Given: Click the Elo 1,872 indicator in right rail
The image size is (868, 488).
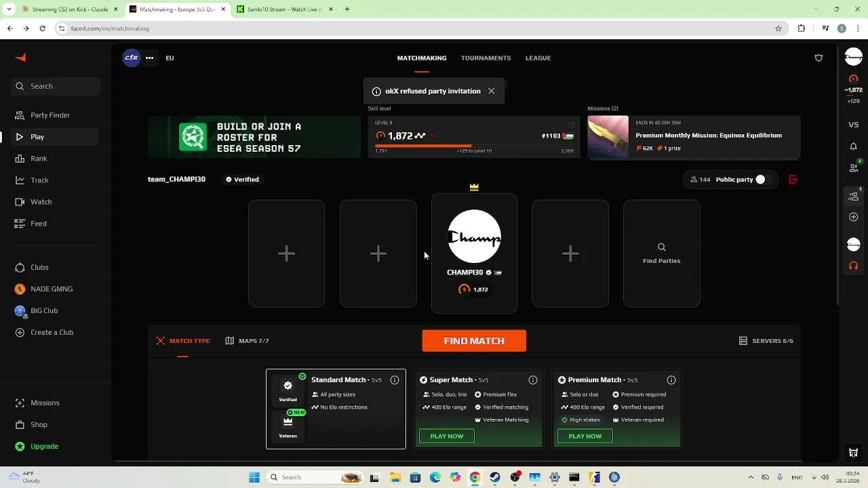Looking at the screenshot, I should (854, 89).
